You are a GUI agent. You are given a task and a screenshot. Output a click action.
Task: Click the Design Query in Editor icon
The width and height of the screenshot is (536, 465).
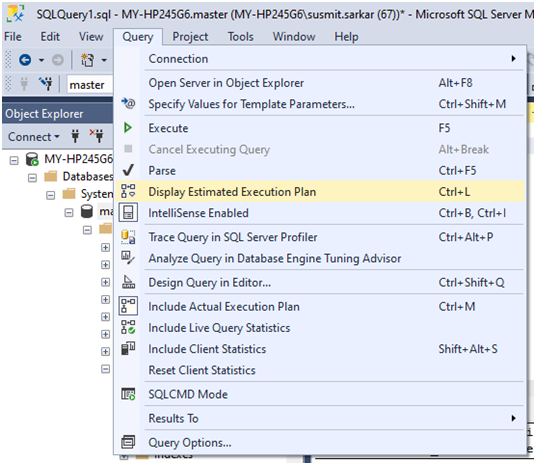128,282
